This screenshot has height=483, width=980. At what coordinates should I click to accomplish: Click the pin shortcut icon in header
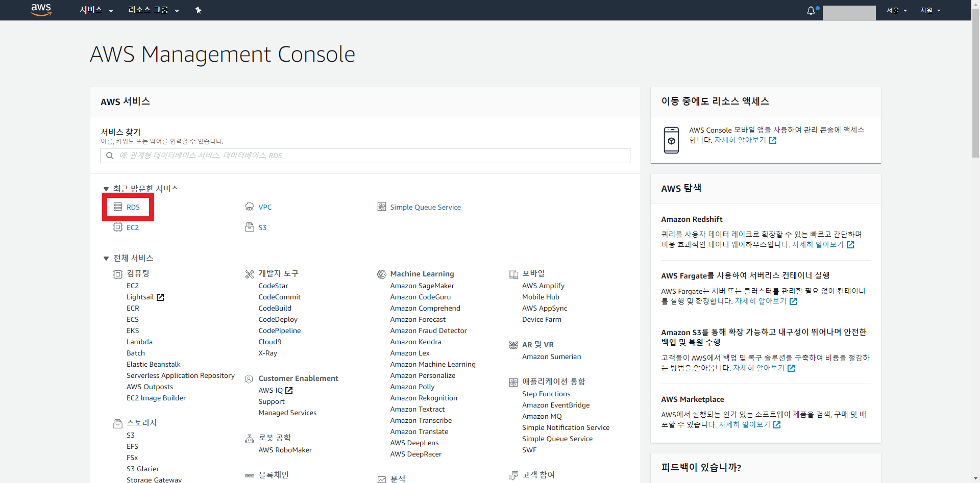pos(199,10)
